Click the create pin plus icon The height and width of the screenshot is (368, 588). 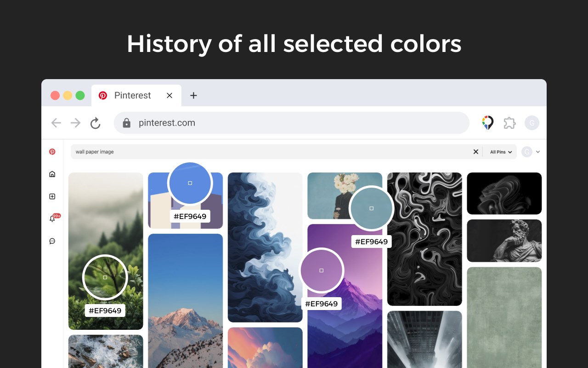pos(52,196)
